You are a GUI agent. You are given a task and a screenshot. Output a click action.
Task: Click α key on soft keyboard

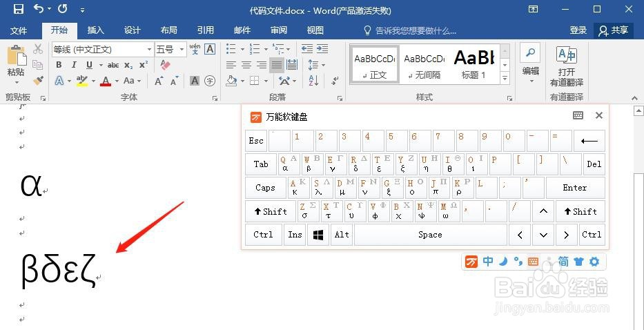coord(289,164)
